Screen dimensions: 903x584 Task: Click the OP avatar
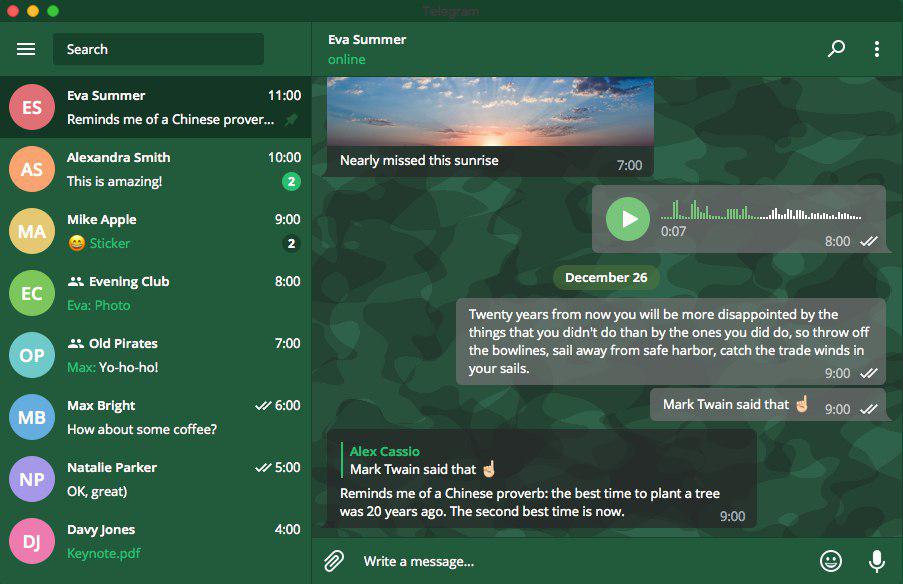pos(32,355)
